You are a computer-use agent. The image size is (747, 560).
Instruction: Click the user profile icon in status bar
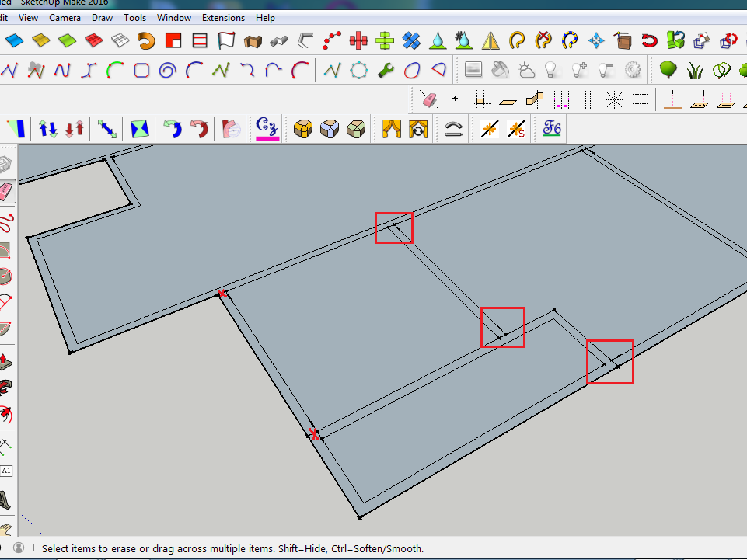(19, 548)
